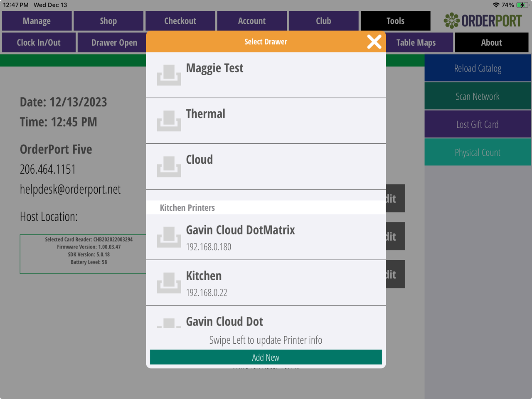Open the Manage tab
The image size is (532, 399).
point(37,21)
